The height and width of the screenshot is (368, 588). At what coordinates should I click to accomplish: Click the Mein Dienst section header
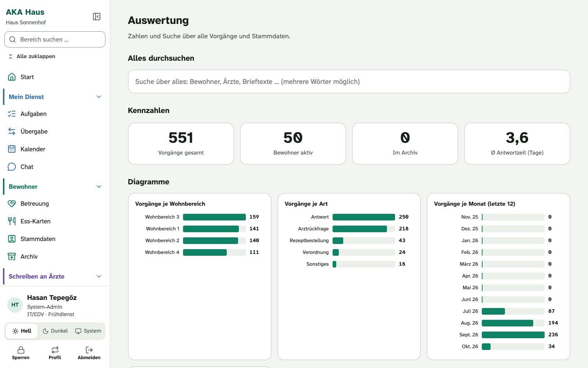pyautogui.click(x=55, y=97)
